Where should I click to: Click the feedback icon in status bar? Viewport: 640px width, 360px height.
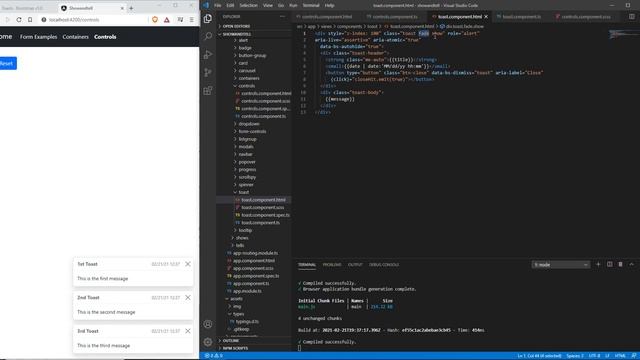click(x=634, y=356)
